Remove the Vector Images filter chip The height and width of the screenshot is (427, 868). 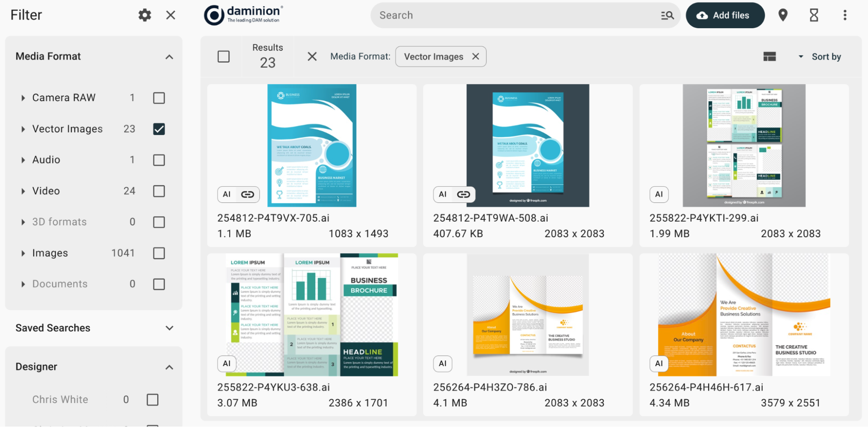(x=475, y=56)
